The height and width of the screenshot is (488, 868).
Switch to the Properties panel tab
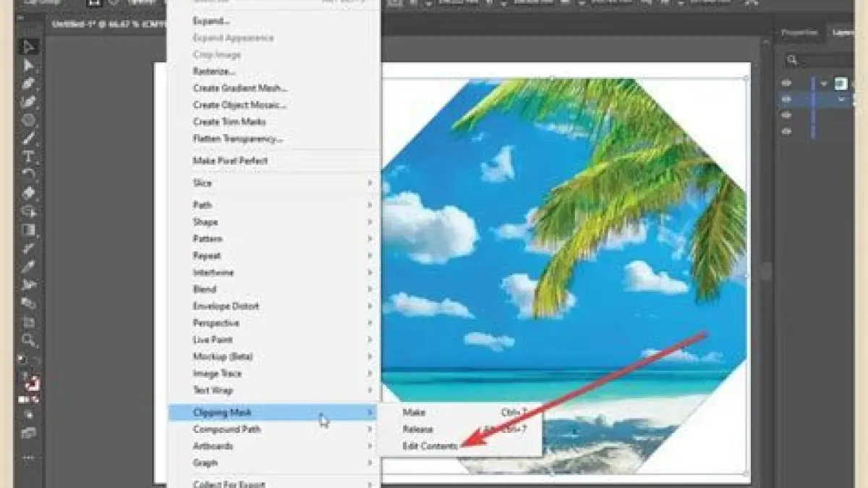[x=799, y=33]
